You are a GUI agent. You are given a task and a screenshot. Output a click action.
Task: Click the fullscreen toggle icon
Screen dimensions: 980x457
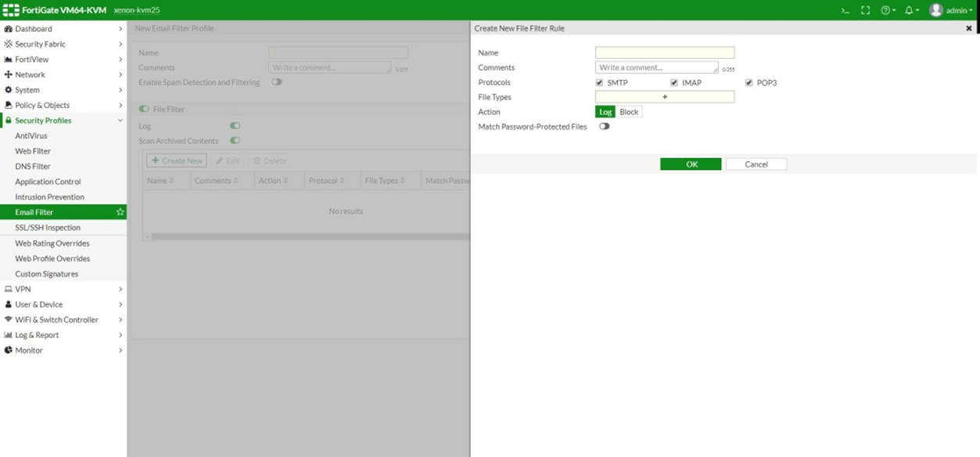pyautogui.click(x=865, y=10)
